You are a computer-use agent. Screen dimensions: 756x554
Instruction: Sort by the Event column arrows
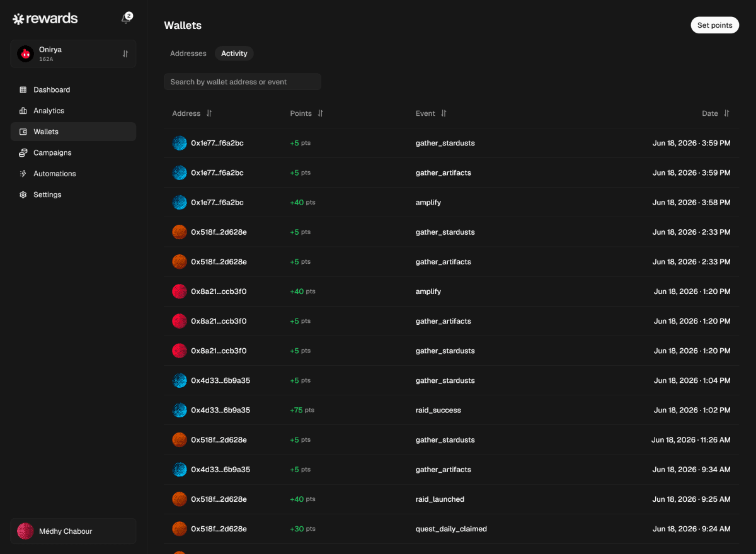pos(444,113)
